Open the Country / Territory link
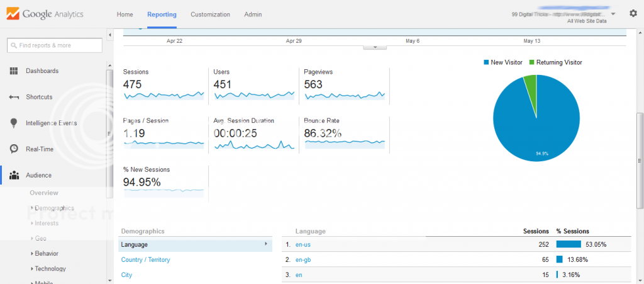 pos(145,259)
